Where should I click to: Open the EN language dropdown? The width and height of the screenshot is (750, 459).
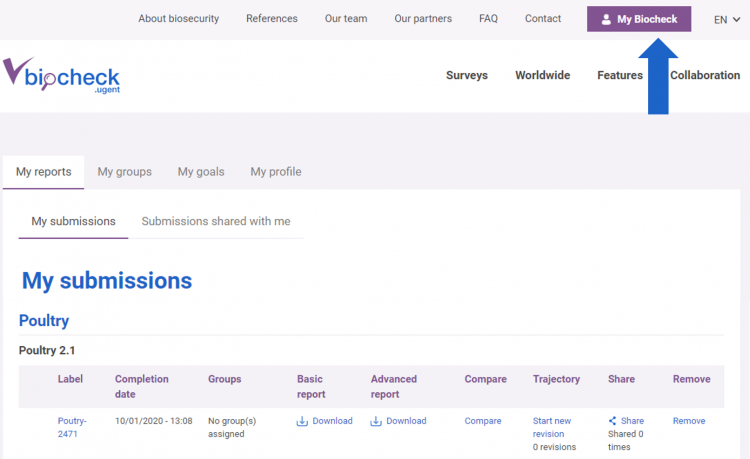726,19
